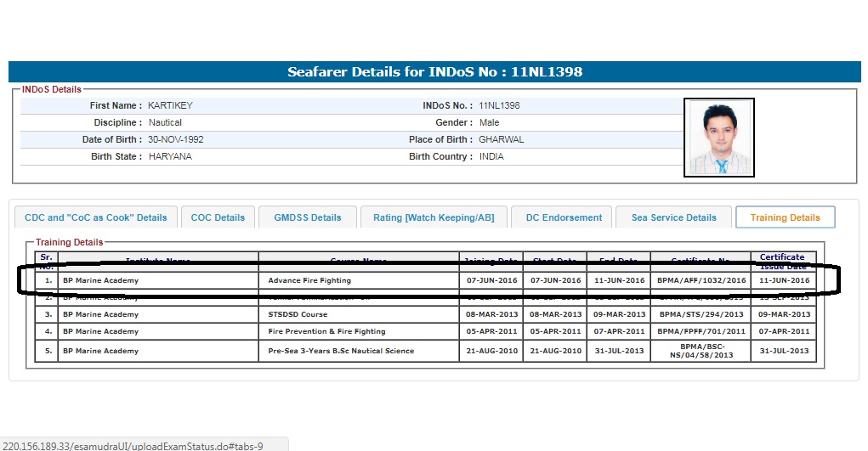Image resolution: width=868 pixels, height=451 pixels.
Task: Click certificate number BPMA/STS/294/2013
Action: [x=701, y=314]
